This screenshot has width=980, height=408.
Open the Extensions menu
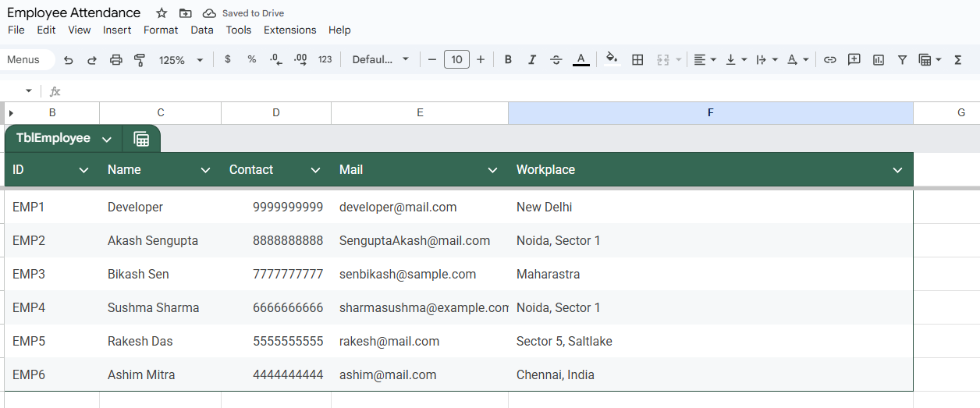click(289, 30)
